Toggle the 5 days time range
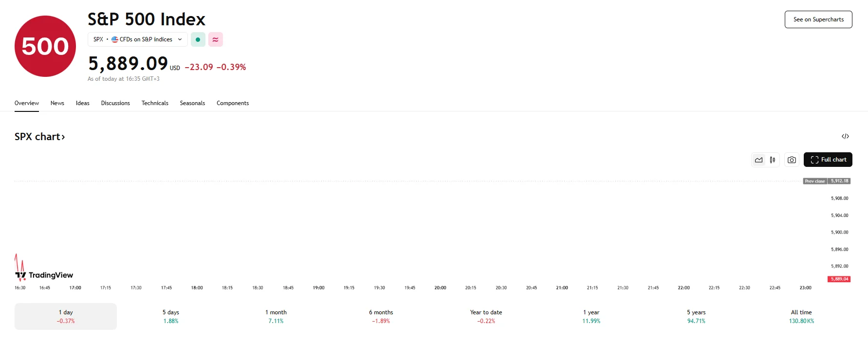 tap(170, 316)
